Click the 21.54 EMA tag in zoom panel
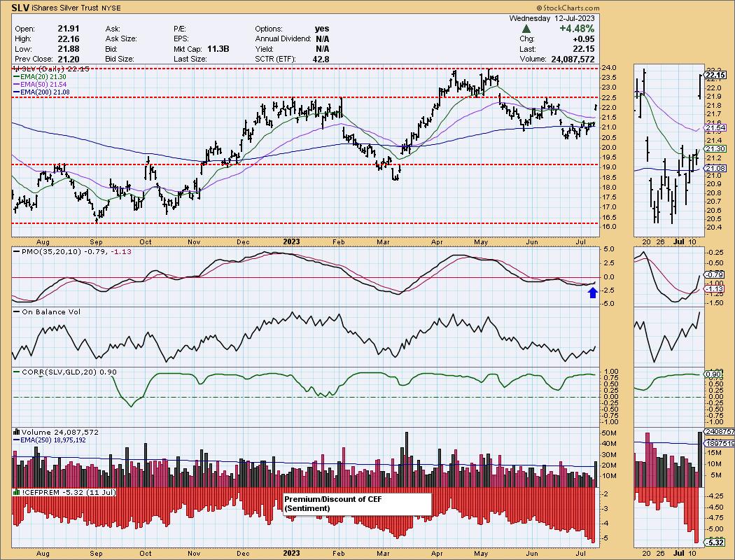 coord(715,128)
